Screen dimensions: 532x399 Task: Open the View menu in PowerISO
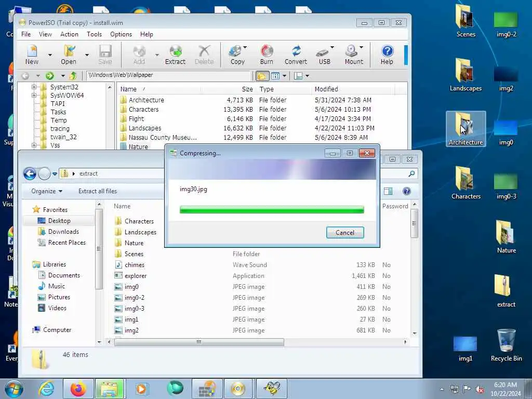(x=46, y=34)
